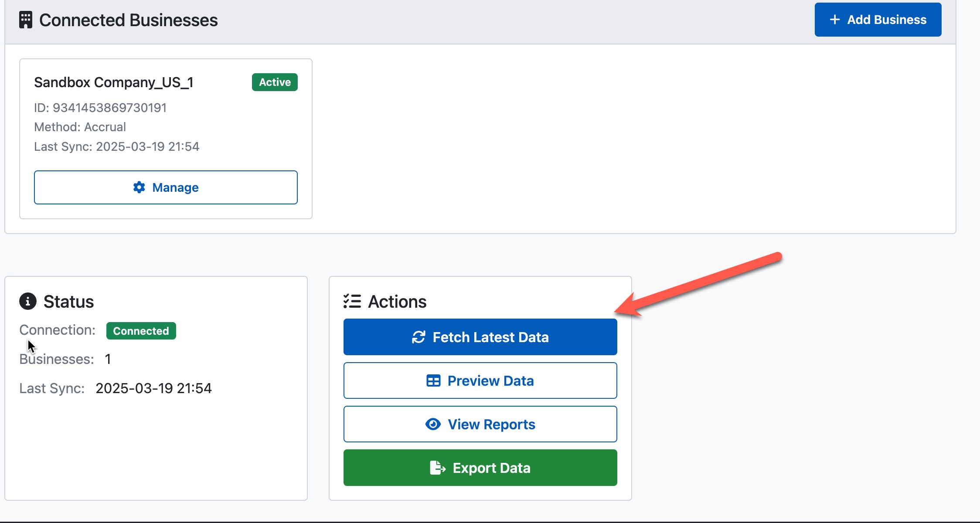Image resolution: width=980 pixels, height=523 pixels.
Task: Click the card's Last Sync: 2025-03-19 21:54 line
Action: (x=116, y=146)
